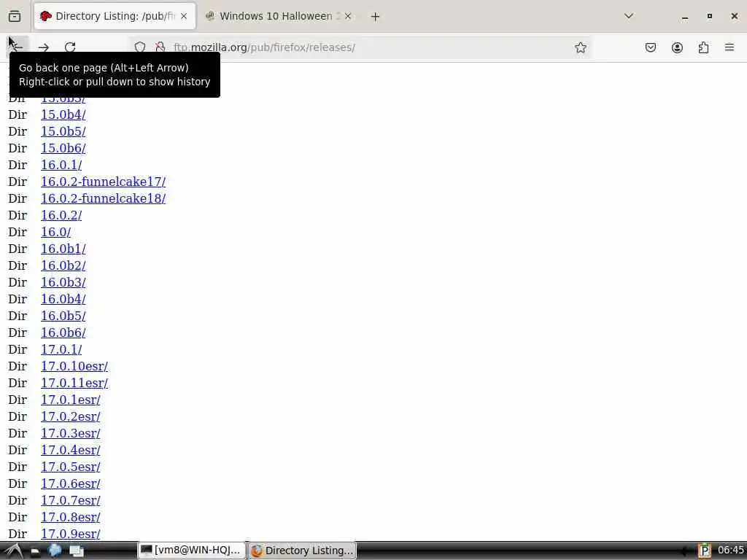
Task: Click the P tray icon in taskbar
Action: (x=704, y=551)
